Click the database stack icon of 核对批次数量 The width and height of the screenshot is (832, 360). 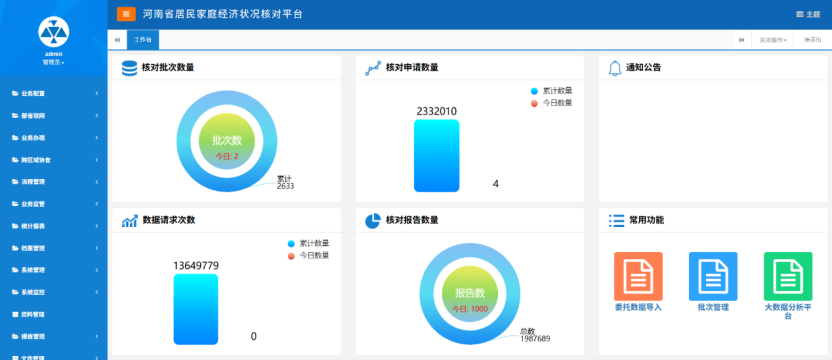[129, 68]
